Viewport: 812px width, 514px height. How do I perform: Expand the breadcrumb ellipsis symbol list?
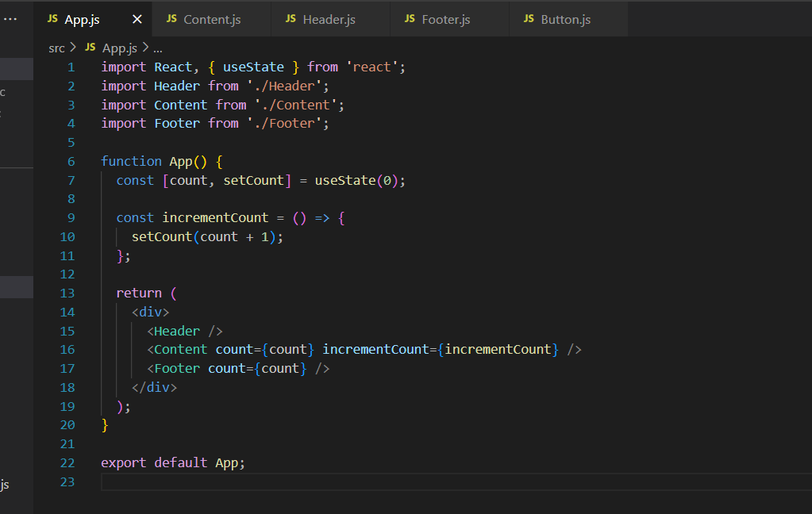click(x=158, y=49)
